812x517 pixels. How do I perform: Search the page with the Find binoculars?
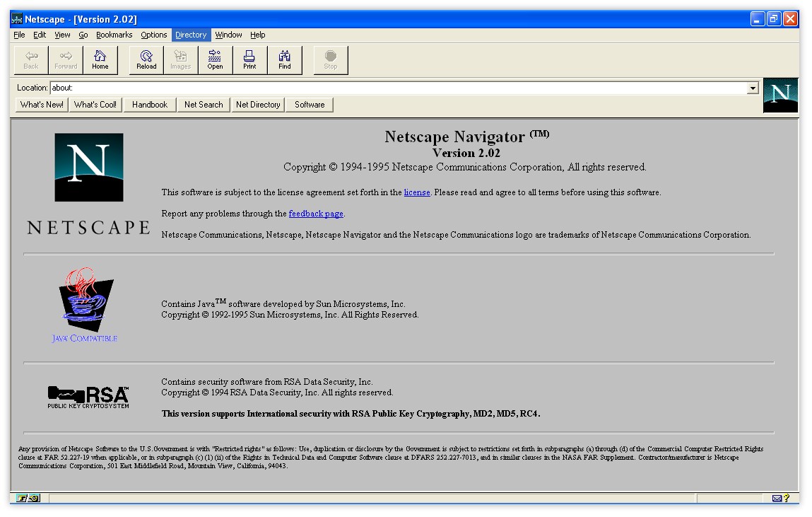click(285, 60)
